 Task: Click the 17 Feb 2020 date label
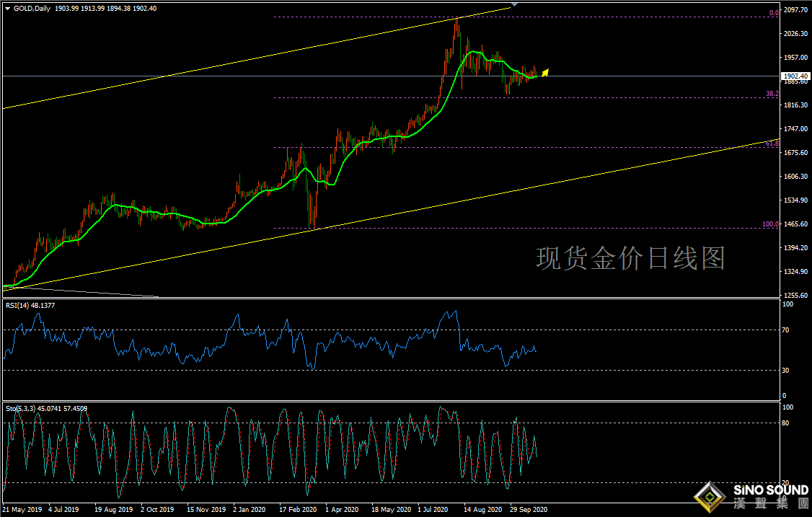tap(297, 509)
